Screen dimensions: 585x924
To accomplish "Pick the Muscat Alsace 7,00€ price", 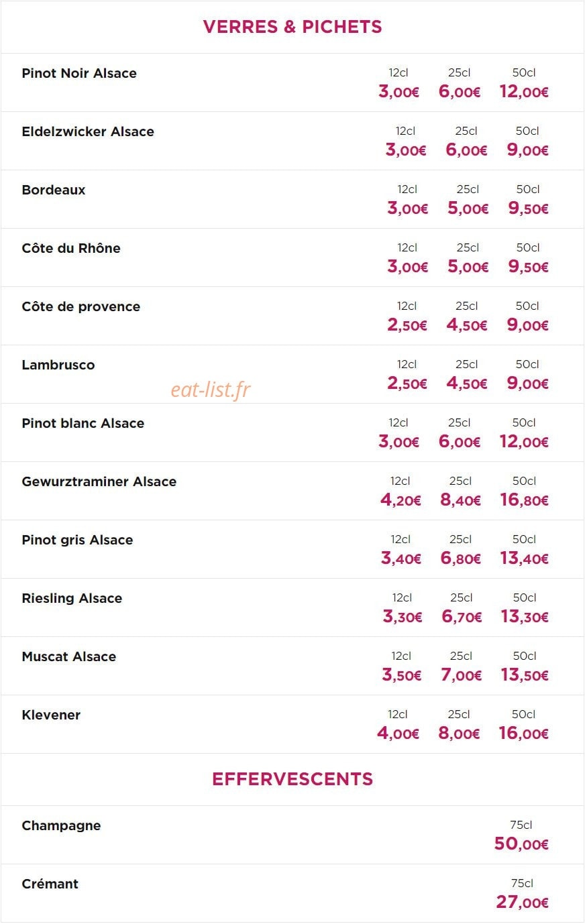I will [x=461, y=675].
